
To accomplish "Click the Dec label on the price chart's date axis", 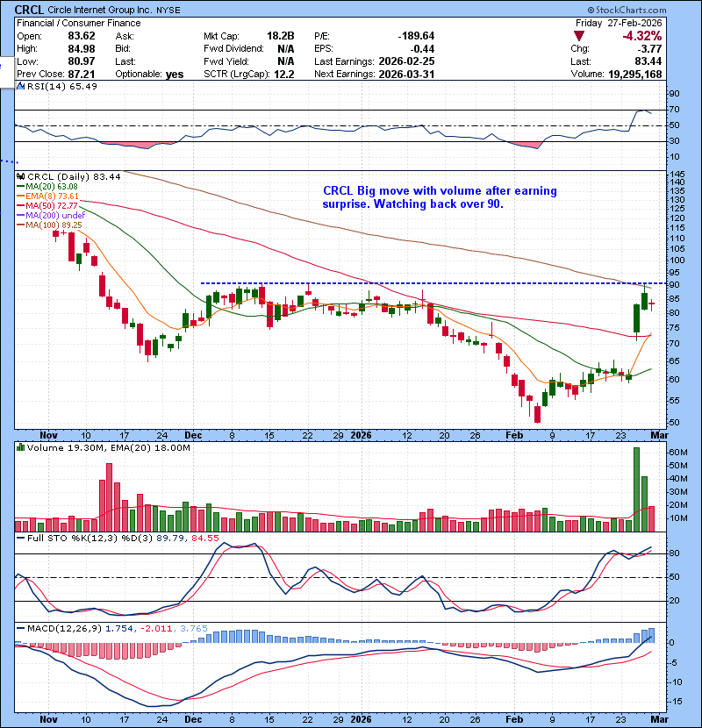I will [193, 436].
